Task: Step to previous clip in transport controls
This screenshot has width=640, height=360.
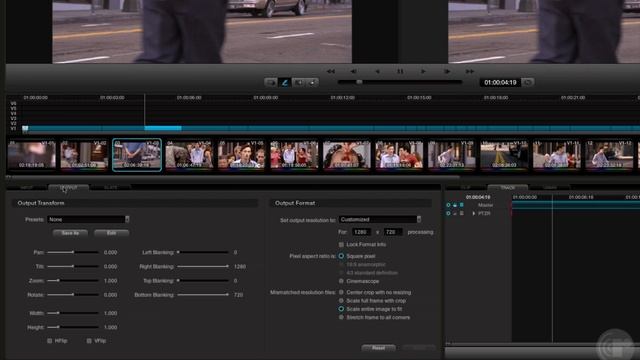Action: tap(353, 71)
